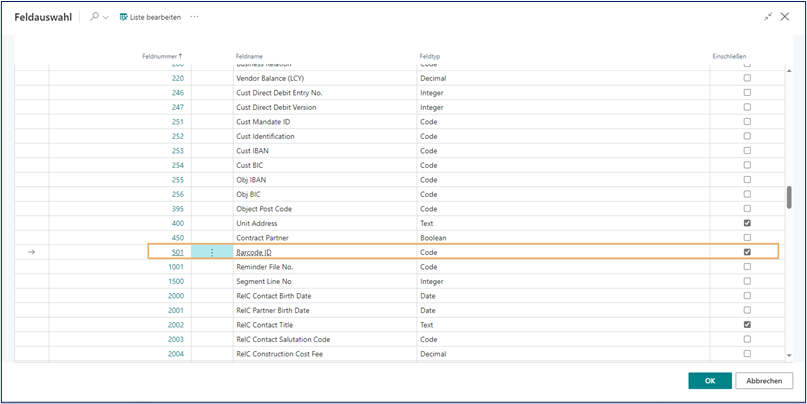Click the Feldname column header
This screenshot has height=404, width=807.
(x=249, y=56)
